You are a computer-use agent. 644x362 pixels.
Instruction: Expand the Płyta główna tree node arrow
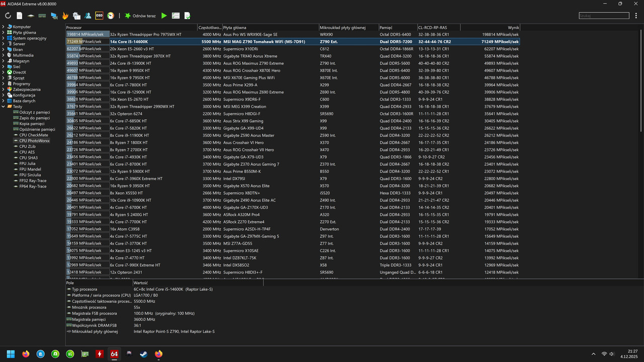[x=4, y=32]
